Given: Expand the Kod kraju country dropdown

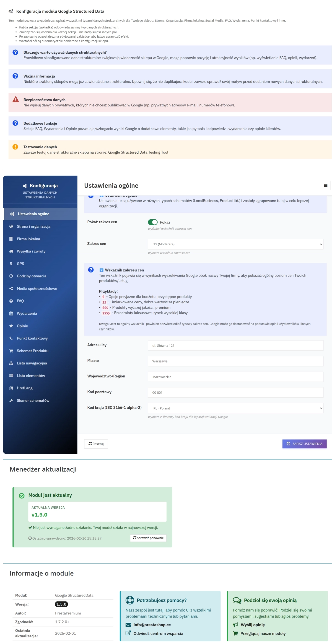Looking at the screenshot, I should click(x=235, y=408).
